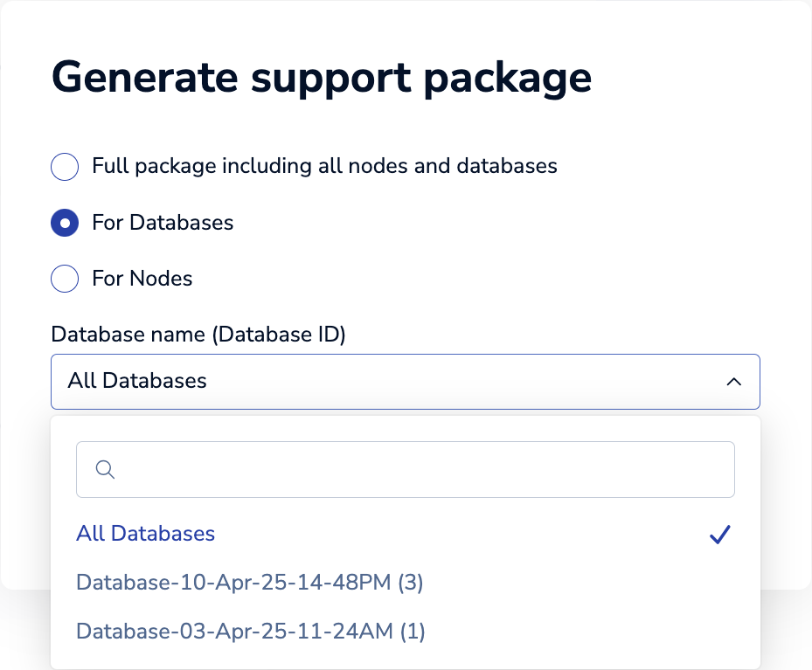Click inside the database search field
This screenshot has height=670, width=812.
[x=406, y=469]
